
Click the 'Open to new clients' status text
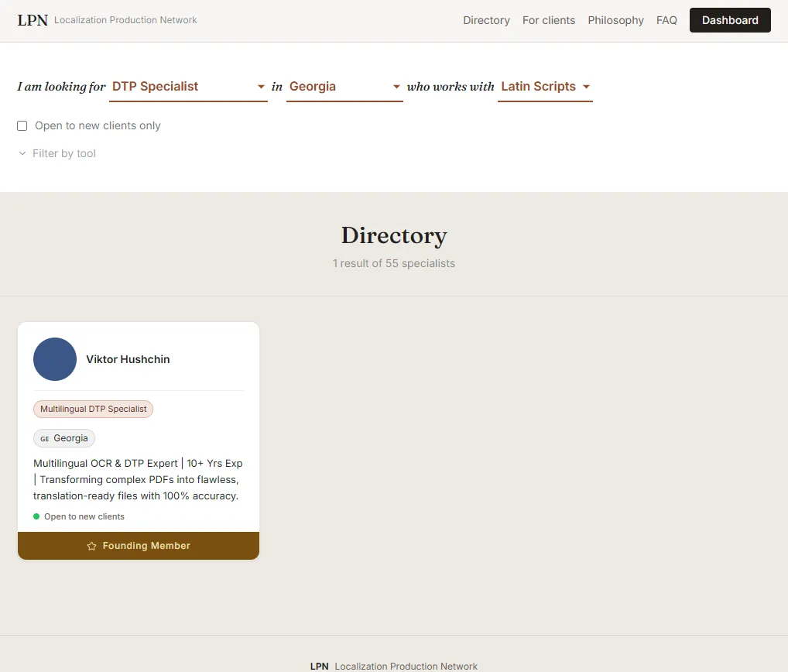84,516
